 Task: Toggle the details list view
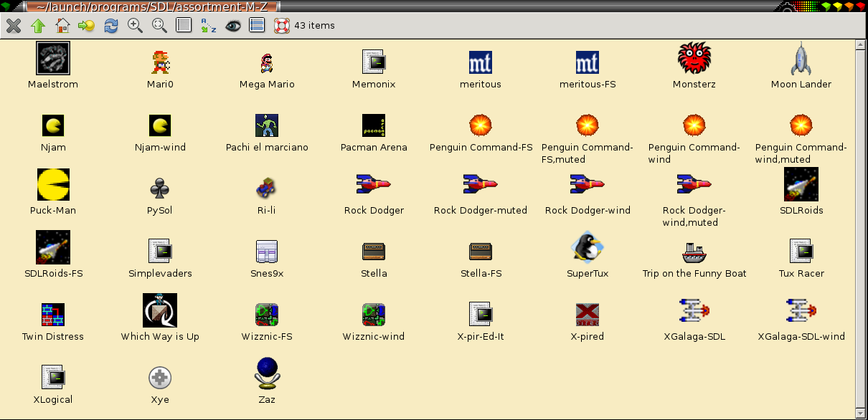(184, 26)
